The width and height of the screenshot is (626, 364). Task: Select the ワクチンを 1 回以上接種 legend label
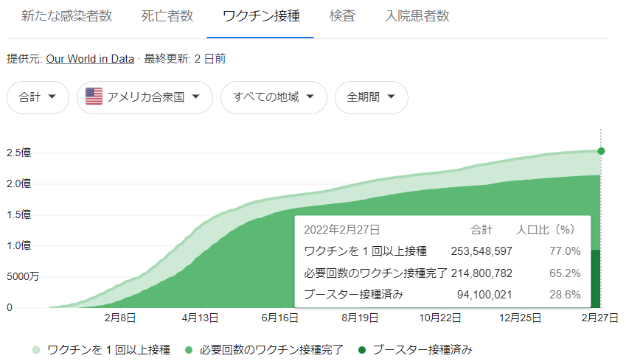[108, 350]
